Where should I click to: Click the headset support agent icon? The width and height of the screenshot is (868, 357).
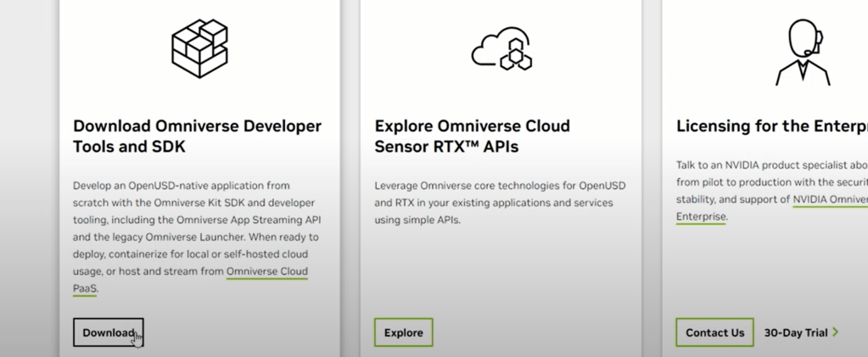(802, 51)
